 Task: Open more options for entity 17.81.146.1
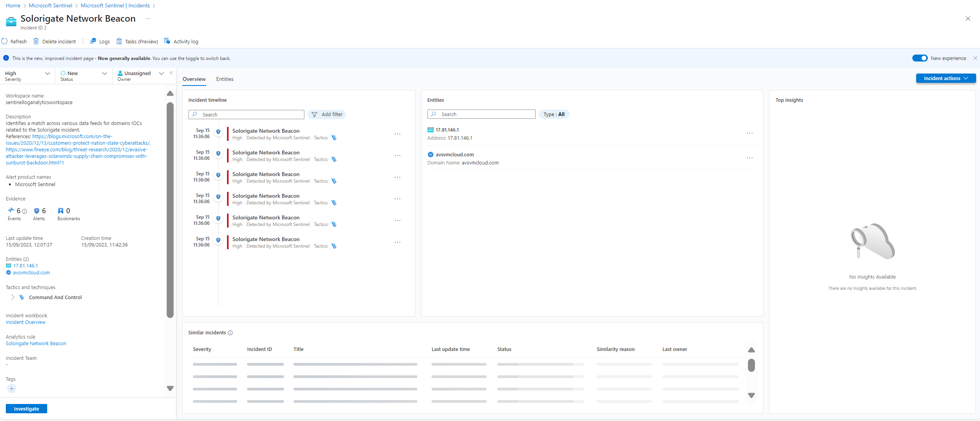[750, 133]
